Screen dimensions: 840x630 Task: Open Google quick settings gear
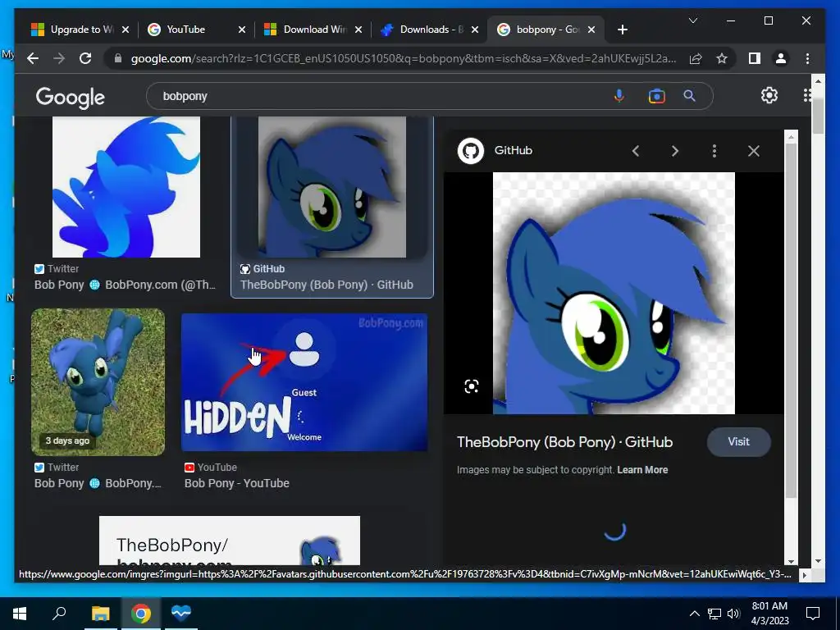769,95
